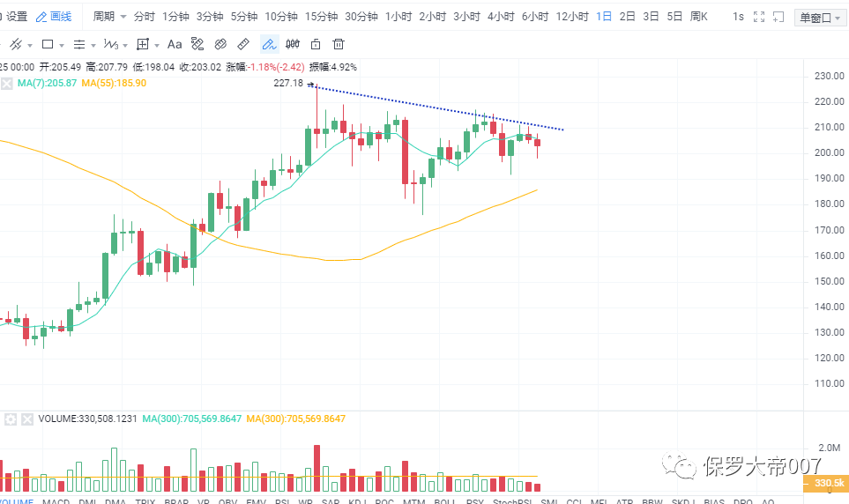Open VOLUME indicator gear settings
This screenshot has width=849, height=504.
pyautogui.click(x=11, y=419)
